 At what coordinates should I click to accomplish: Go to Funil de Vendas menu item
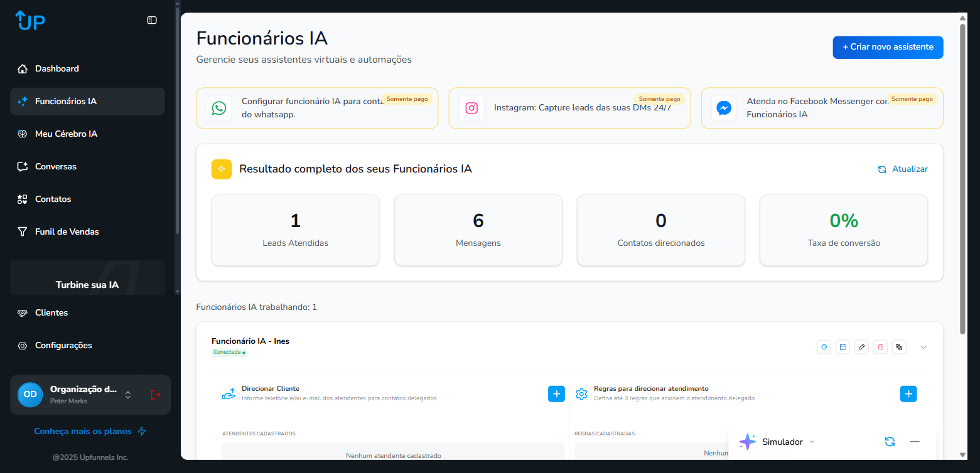click(67, 231)
